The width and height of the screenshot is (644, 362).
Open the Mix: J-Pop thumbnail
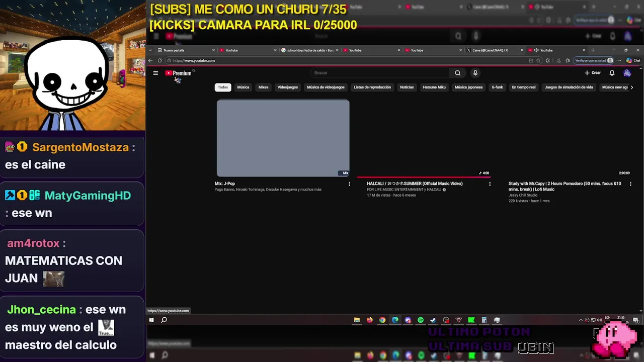click(x=283, y=138)
